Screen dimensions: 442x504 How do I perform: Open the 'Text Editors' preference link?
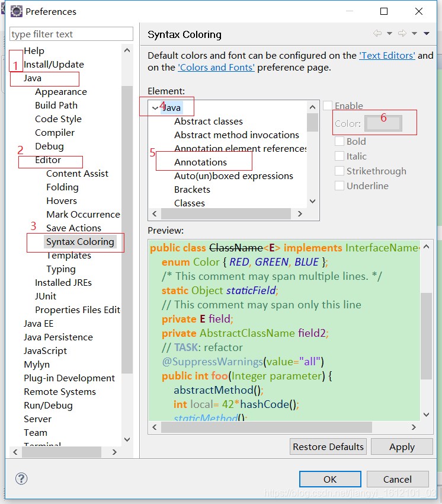pyautogui.click(x=387, y=56)
